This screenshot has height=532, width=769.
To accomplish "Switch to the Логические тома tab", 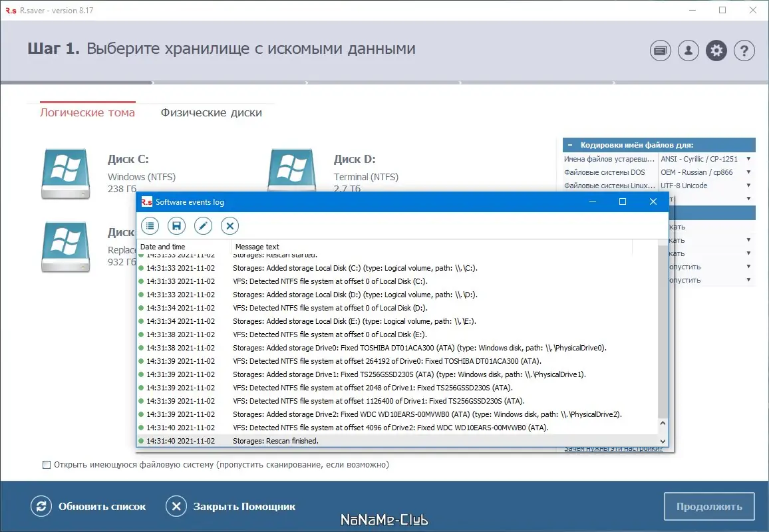I will click(x=87, y=112).
